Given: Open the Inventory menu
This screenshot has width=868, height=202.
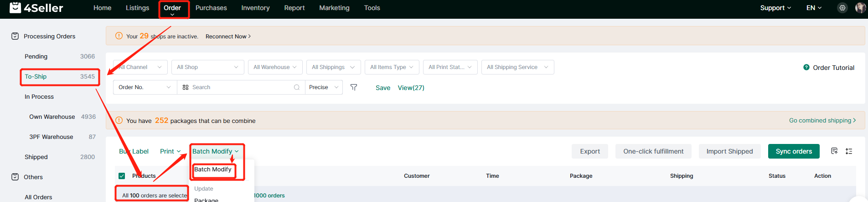Looking at the screenshot, I should click(x=255, y=8).
